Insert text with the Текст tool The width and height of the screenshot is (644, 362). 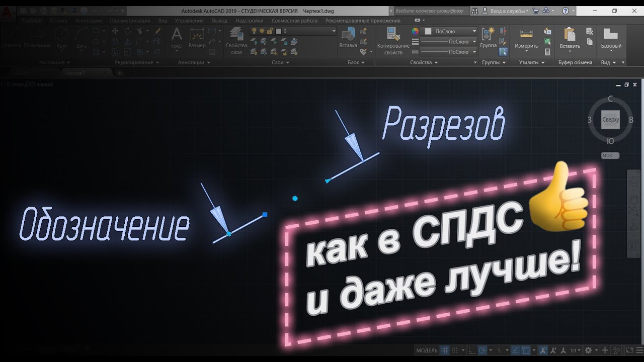click(x=177, y=38)
